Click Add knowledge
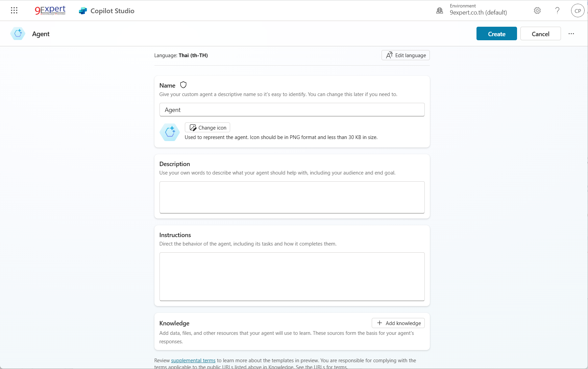Viewport: 588px width, 369px height. tap(398, 323)
